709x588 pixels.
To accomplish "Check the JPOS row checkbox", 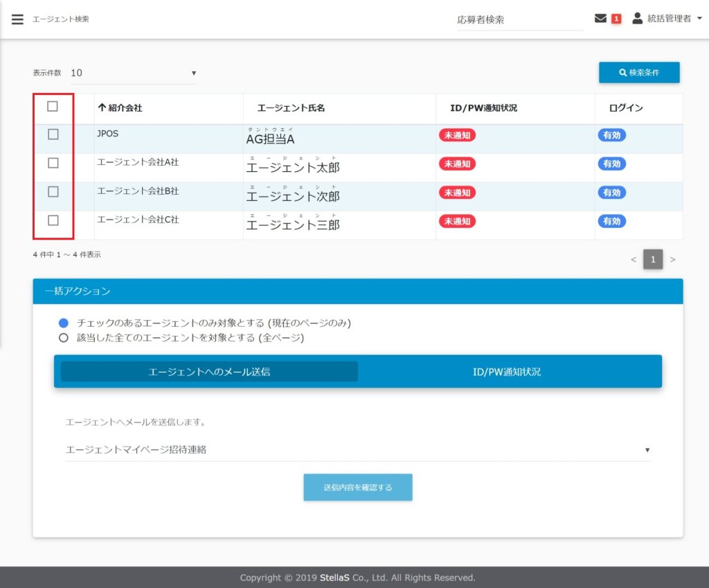I will pos(53,135).
